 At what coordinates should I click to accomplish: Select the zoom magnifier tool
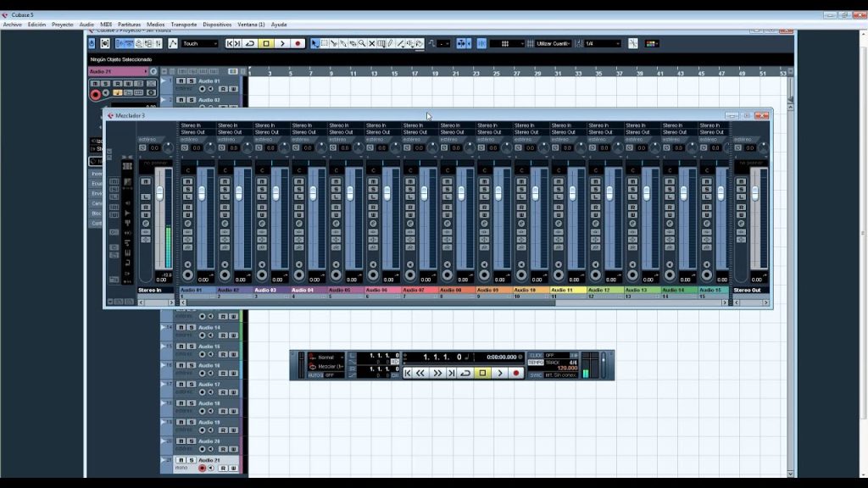pos(363,42)
